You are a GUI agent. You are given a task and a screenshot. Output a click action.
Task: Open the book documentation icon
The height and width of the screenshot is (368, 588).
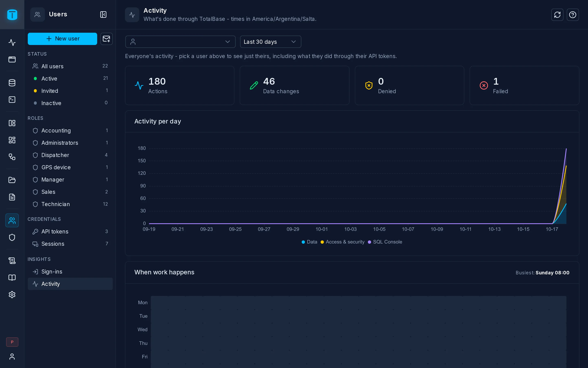click(12, 278)
